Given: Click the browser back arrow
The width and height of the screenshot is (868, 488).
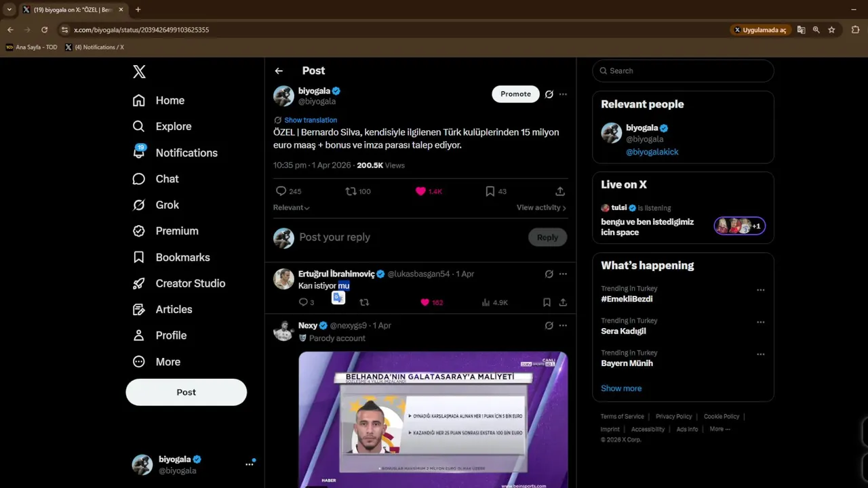Looking at the screenshot, I should [10, 30].
